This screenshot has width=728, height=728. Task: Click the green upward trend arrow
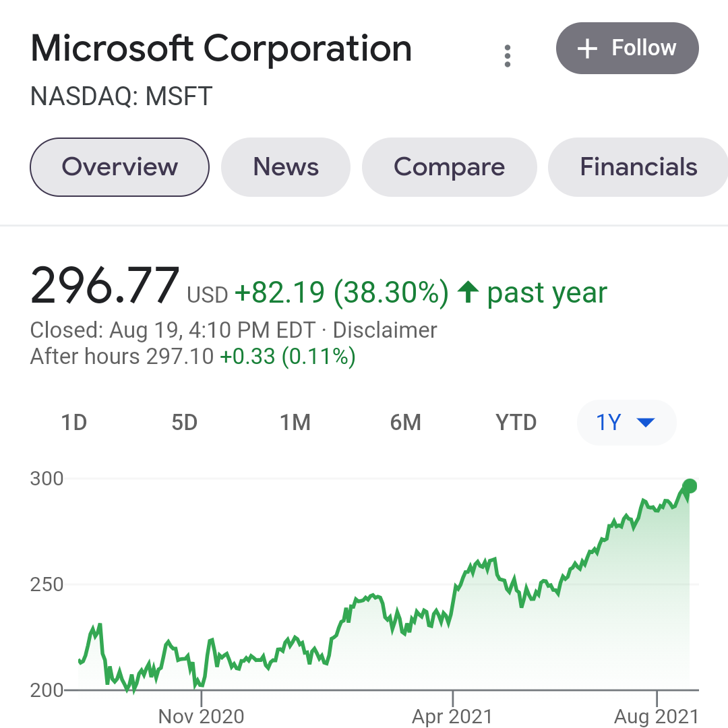point(471,291)
